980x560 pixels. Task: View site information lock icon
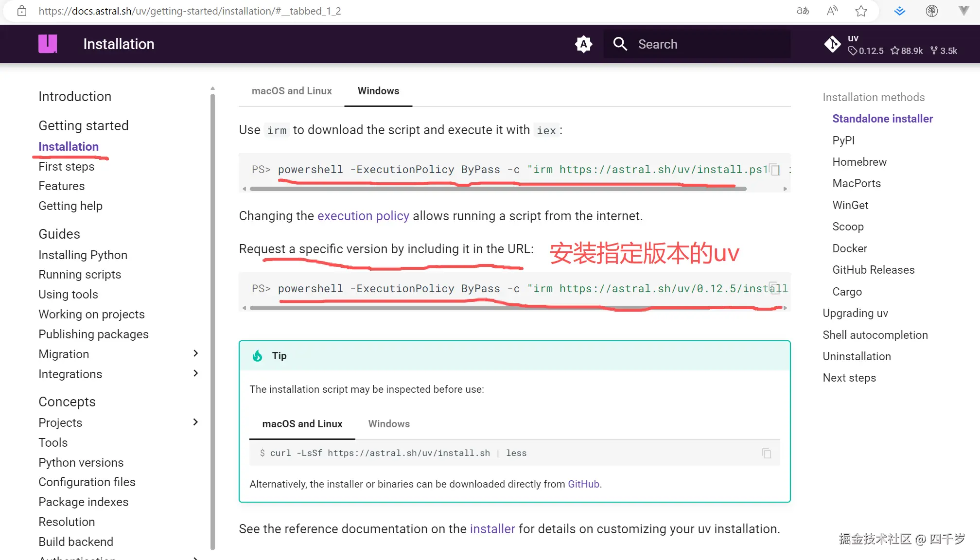pos(22,11)
